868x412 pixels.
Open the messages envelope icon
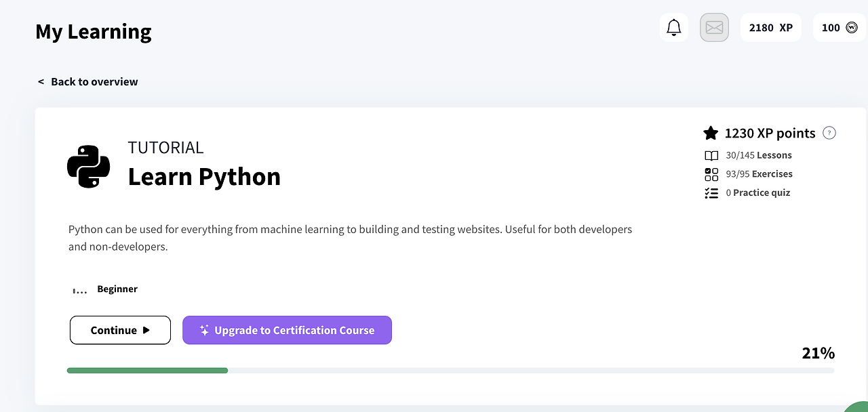pyautogui.click(x=714, y=28)
